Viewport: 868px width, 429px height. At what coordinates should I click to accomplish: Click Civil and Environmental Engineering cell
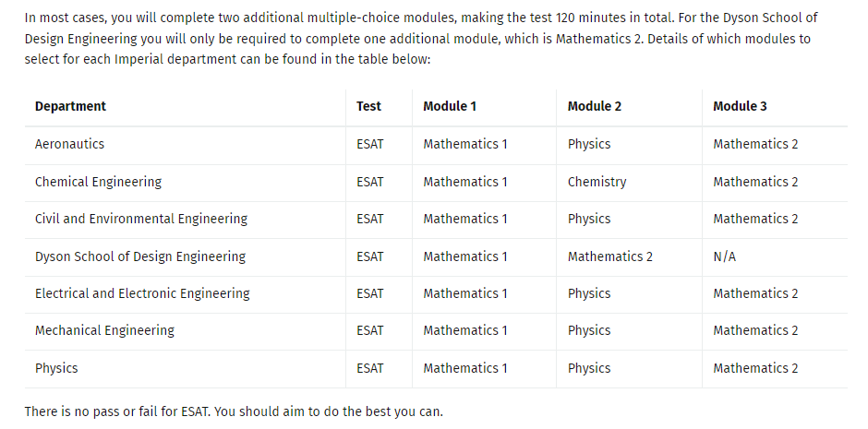pos(141,219)
